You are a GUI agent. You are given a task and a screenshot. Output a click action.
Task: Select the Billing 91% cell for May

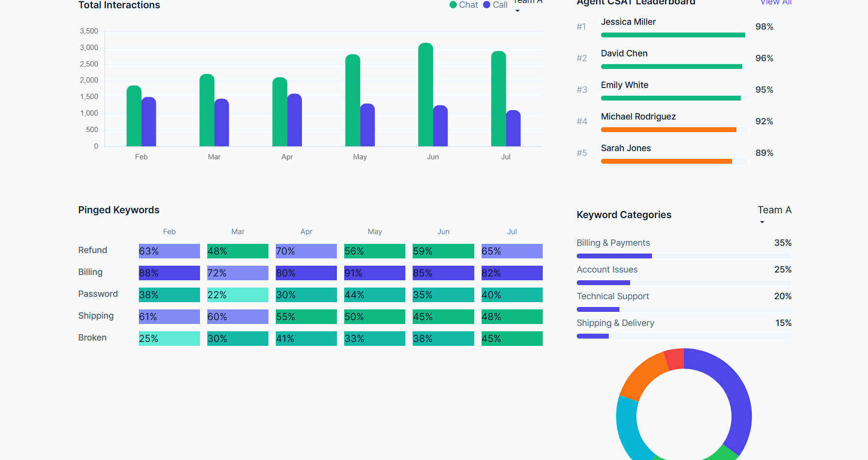coord(374,273)
